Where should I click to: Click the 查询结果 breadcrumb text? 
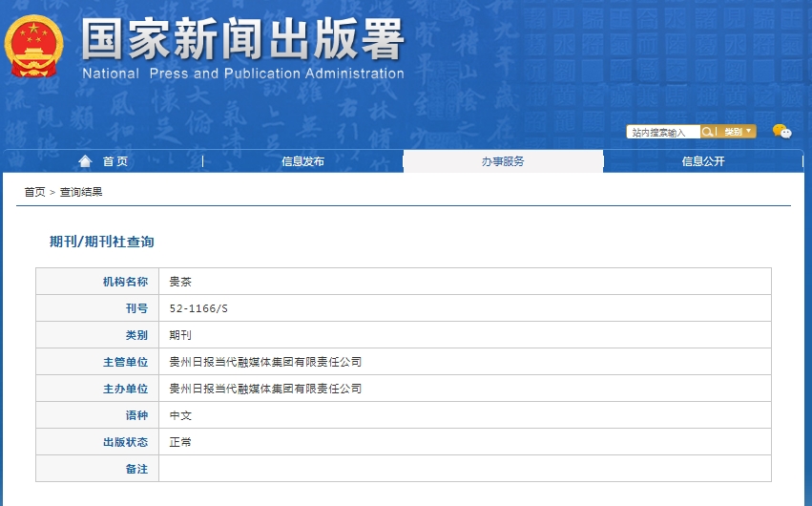[x=81, y=192]
